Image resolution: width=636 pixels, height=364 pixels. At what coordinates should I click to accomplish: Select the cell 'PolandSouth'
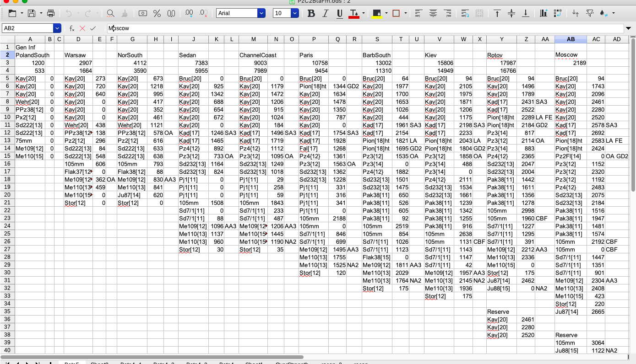coord(30,55)
